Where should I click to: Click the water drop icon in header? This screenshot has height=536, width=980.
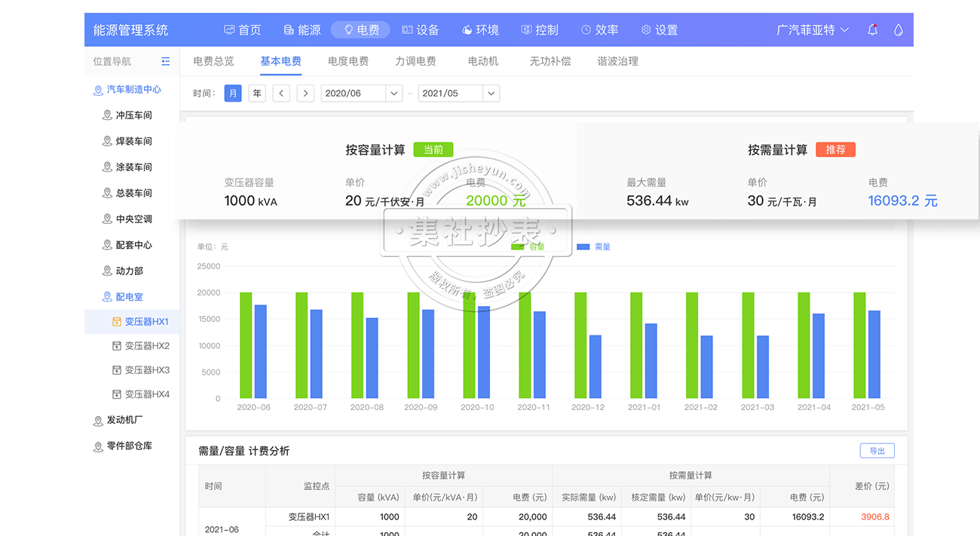point(898,30)
